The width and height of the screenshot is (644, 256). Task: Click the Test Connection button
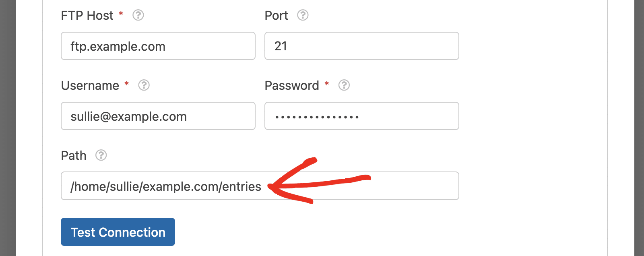click(118, 232)
